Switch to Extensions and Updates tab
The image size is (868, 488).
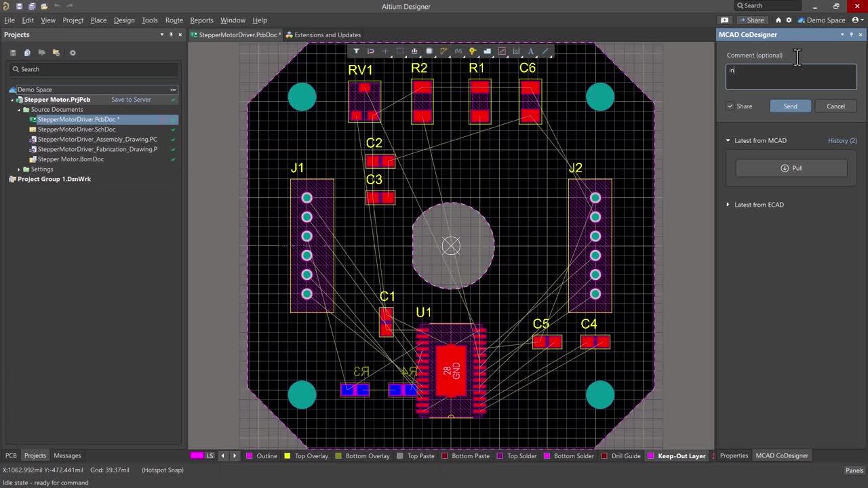pyautogui.click(x=323, y=35)
